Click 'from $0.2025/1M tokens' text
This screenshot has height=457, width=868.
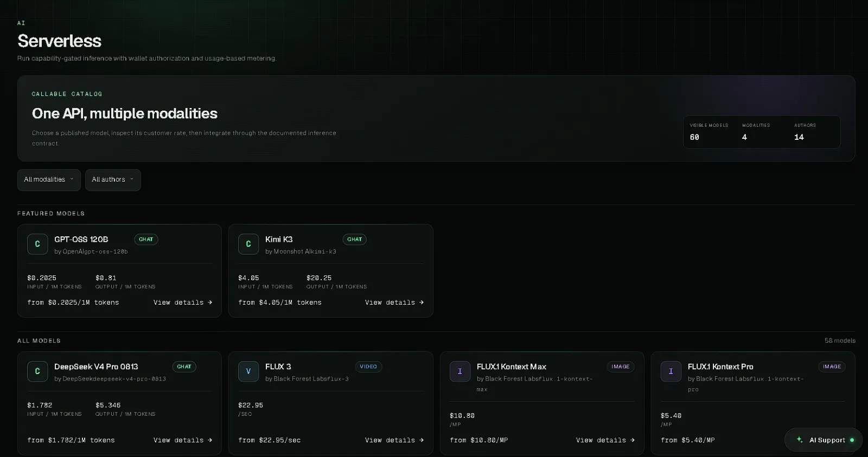tap(73, 302)
